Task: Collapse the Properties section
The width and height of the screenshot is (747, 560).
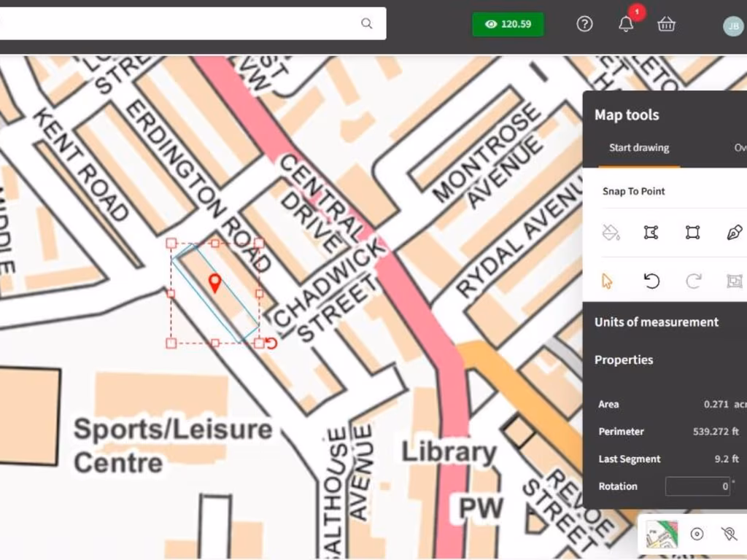Action: (624, 359)
